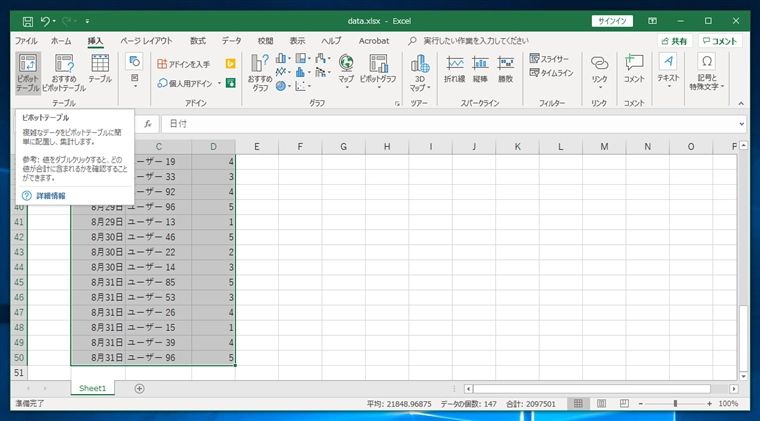Viewport: 760px width, 421px height.
Task: Open the Page Layout (ページレイアウト) tab
Action: coord(145,41)
